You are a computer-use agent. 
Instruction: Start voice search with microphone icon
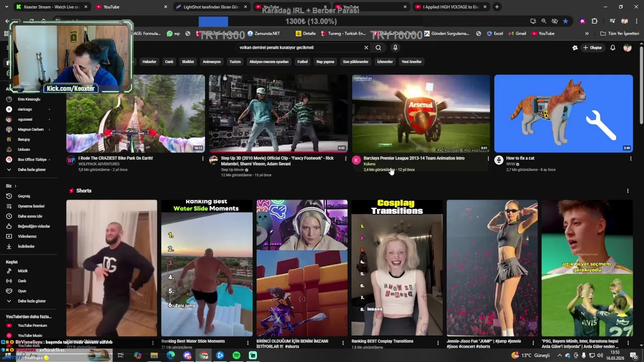(x=395, y=47)
